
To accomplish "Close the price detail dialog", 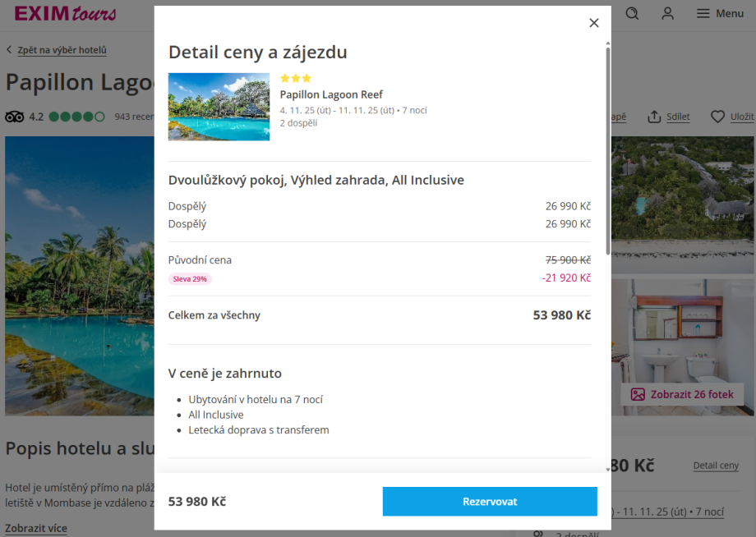I will [x=594, y=23].
